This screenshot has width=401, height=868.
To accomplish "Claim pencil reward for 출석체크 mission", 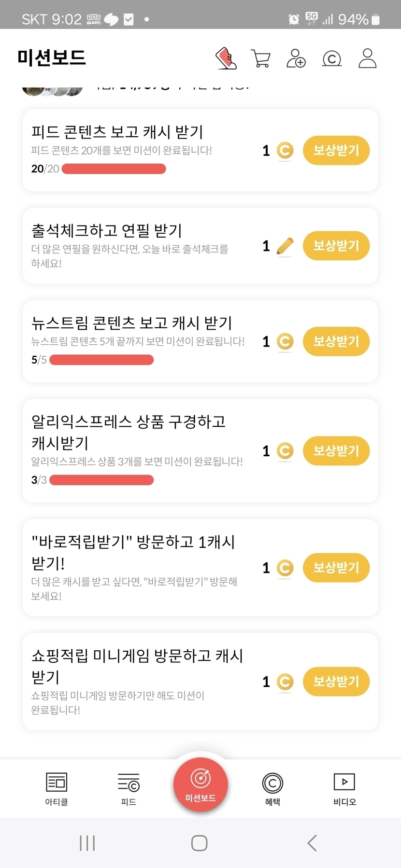I will (x=336, y=246).
